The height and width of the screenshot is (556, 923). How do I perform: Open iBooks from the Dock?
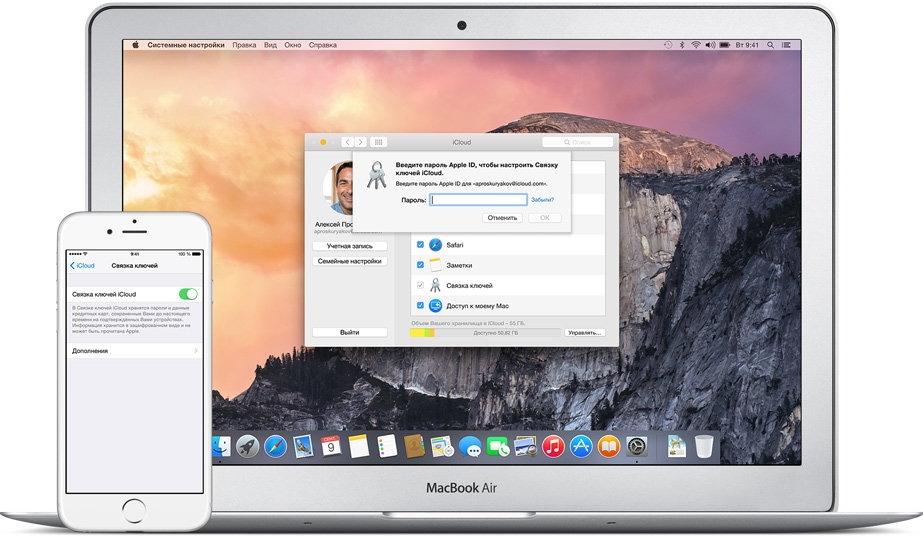tap(608, 446)
